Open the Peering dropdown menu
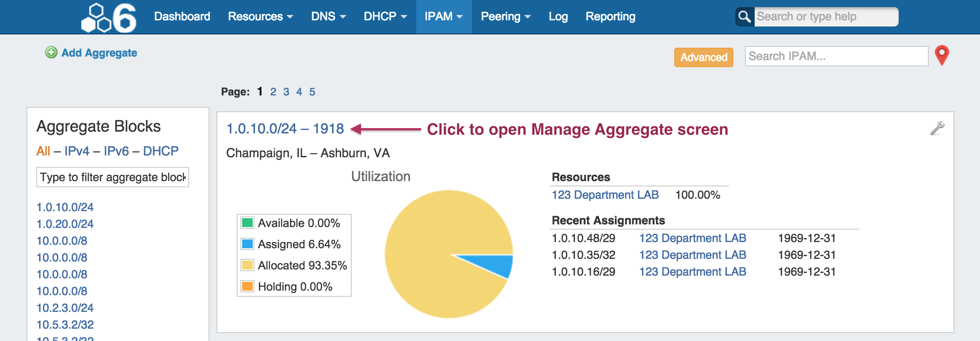Image resolution: width=980 pixels, height=341 pixels. tap(505, 17)
